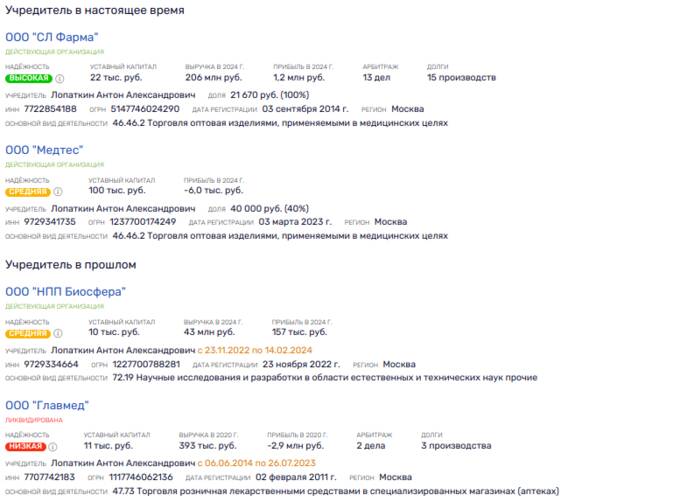This screenshot has height=502, width=680.
Task: Click the "Учредитель в прошлом" section heading
Action: (x=71, y=265)
